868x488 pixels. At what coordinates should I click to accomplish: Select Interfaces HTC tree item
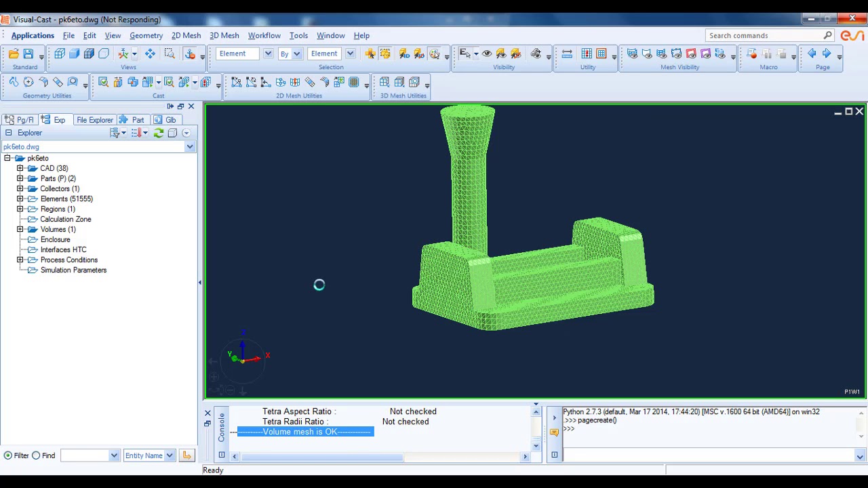coord(63,249)
